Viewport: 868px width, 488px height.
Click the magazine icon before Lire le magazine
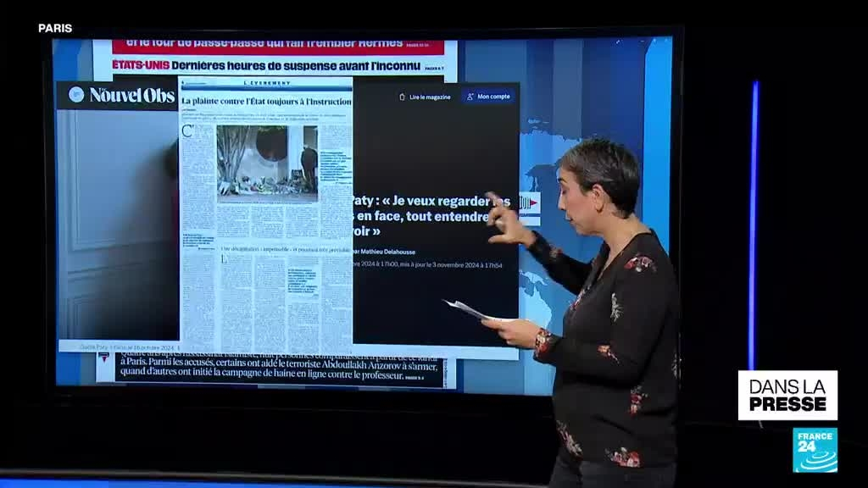pos(403,97)
